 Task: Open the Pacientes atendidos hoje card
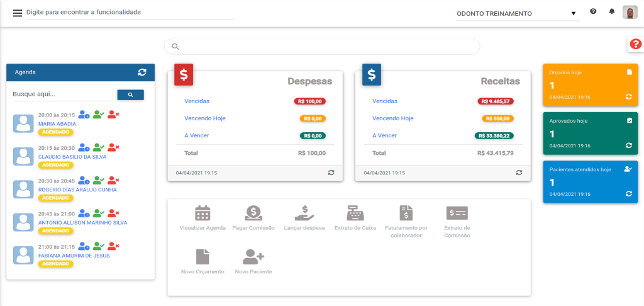click(x=590, y=182)
